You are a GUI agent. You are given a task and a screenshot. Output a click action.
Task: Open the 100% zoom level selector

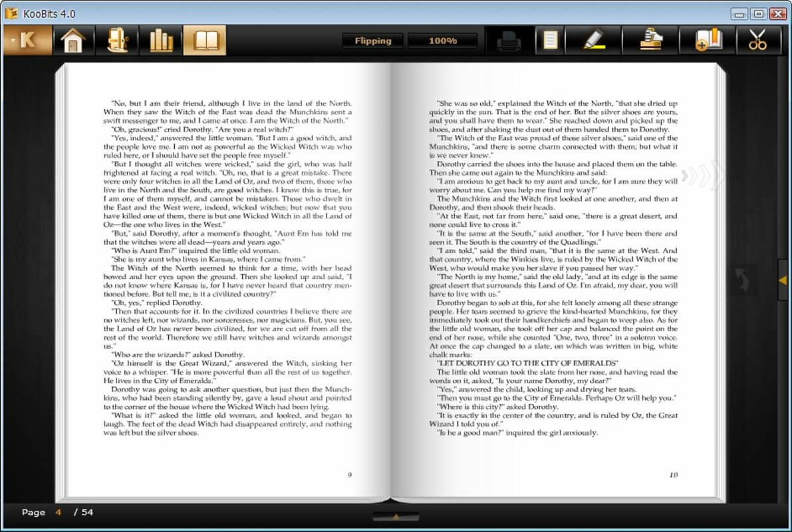tap(442, 41)
